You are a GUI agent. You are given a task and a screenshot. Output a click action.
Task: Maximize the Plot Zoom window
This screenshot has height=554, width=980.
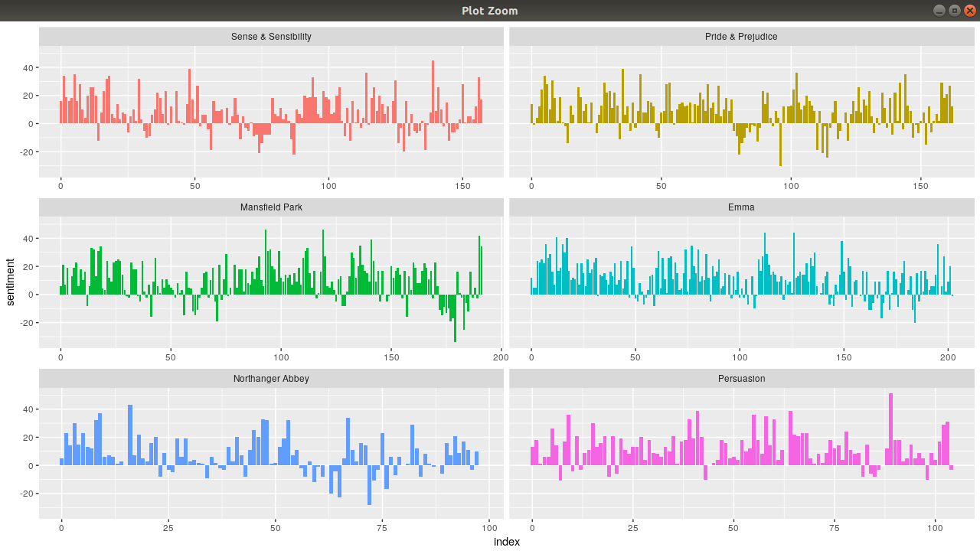pyautogui.click(x=954, y=10)
